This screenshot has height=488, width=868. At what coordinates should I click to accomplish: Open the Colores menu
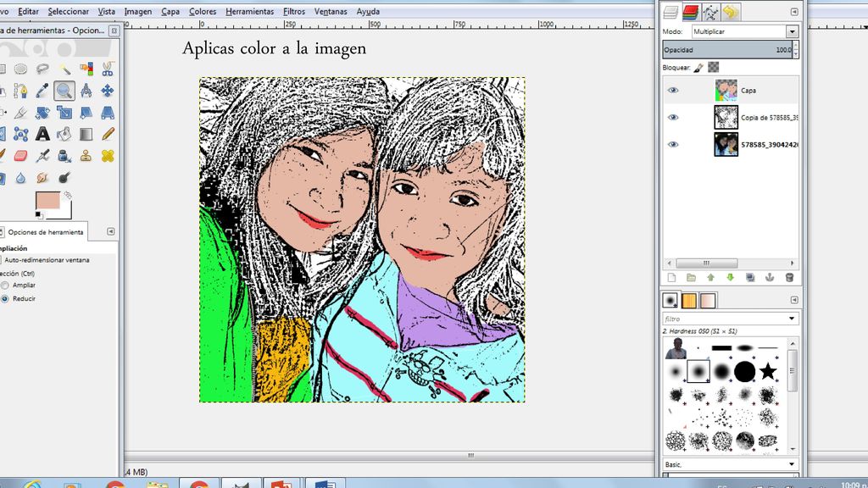pyautogui.click(x=203, y=11)
